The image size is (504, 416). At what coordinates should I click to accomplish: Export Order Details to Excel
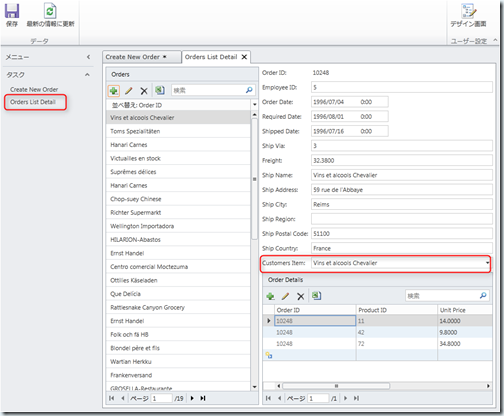pos(316,296)
